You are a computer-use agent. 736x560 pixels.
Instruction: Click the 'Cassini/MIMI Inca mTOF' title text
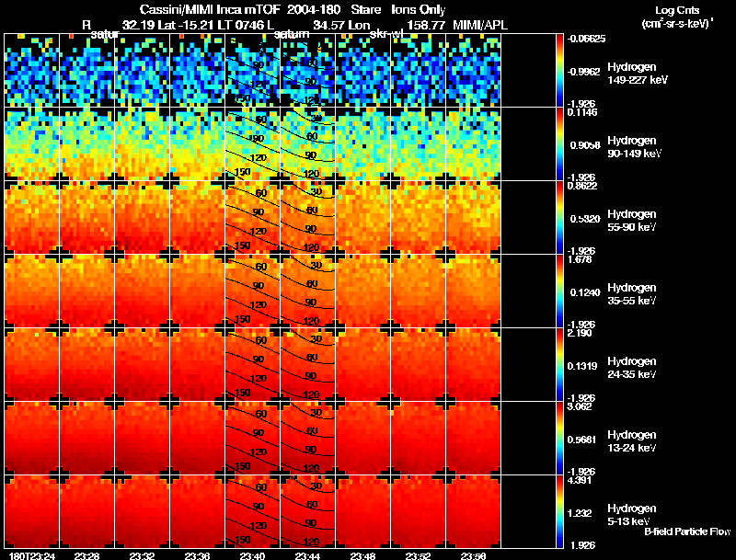tap(210, 10)
